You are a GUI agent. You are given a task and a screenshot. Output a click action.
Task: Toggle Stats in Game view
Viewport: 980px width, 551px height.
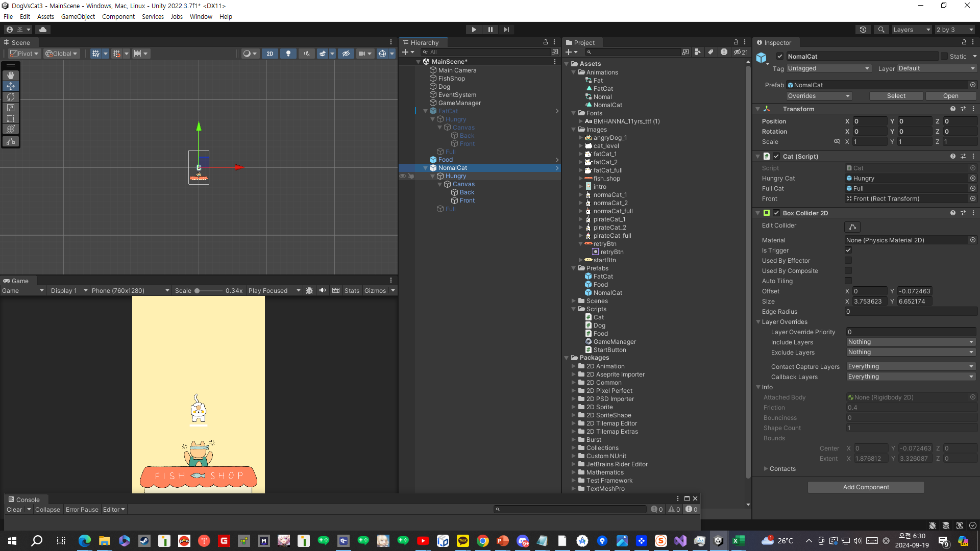tap(352, 291)
